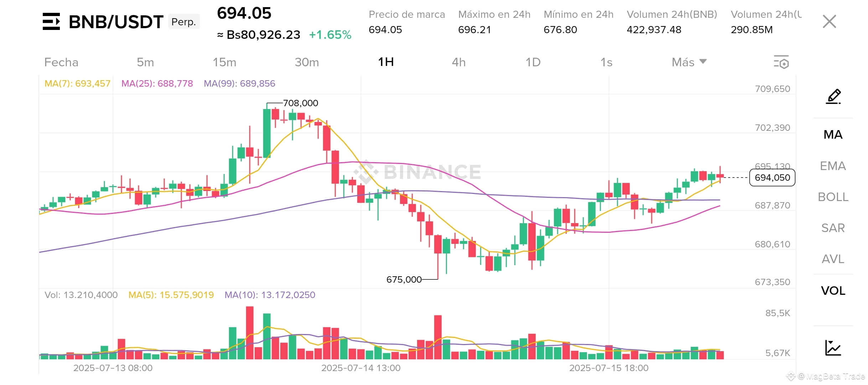
Task: Expand the Más timeframe dropdown
Action: (689, 62)
